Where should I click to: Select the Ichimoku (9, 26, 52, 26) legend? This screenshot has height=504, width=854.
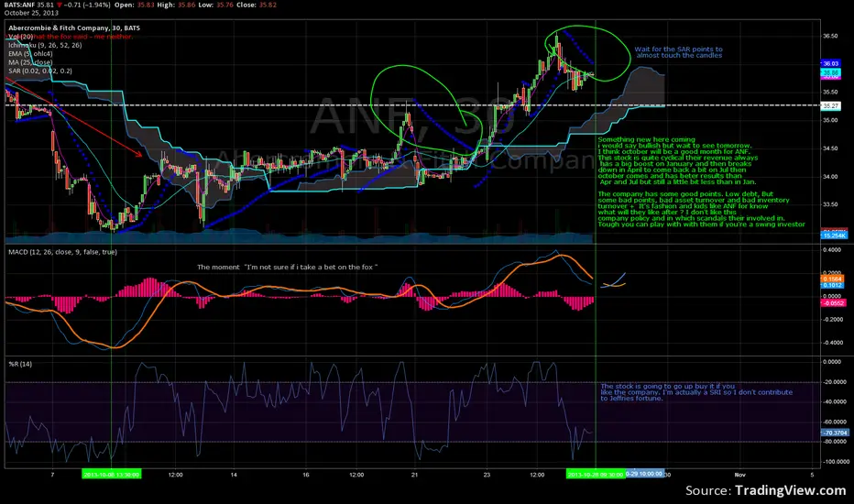(x=45, y=45)
